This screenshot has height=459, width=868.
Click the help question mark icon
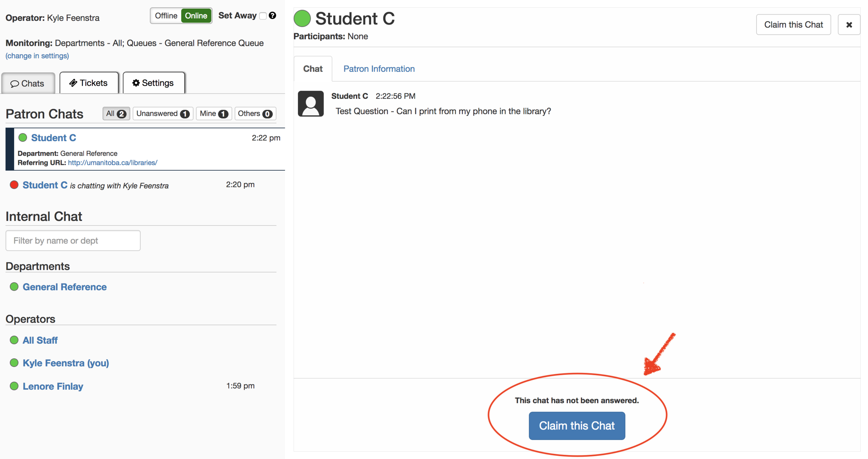[273, 16]
